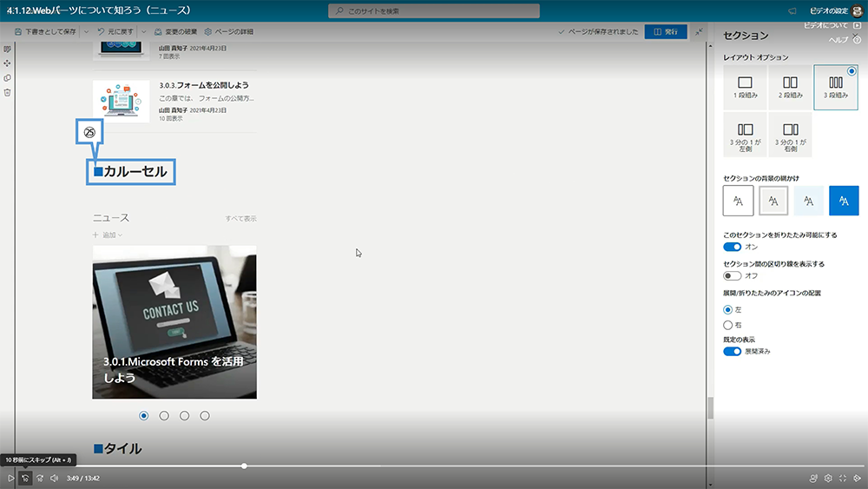Enter fullscreen video mode

click(x=843, y=478)
